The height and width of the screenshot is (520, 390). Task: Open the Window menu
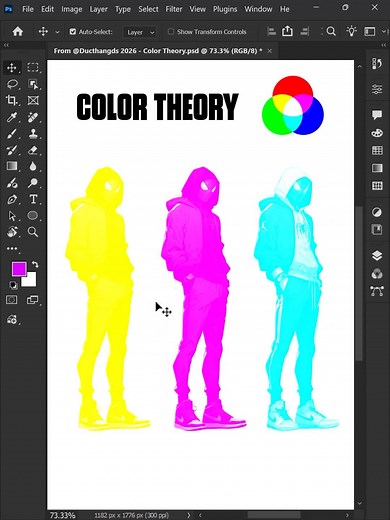pyautogui.click(x=258, y=9)
